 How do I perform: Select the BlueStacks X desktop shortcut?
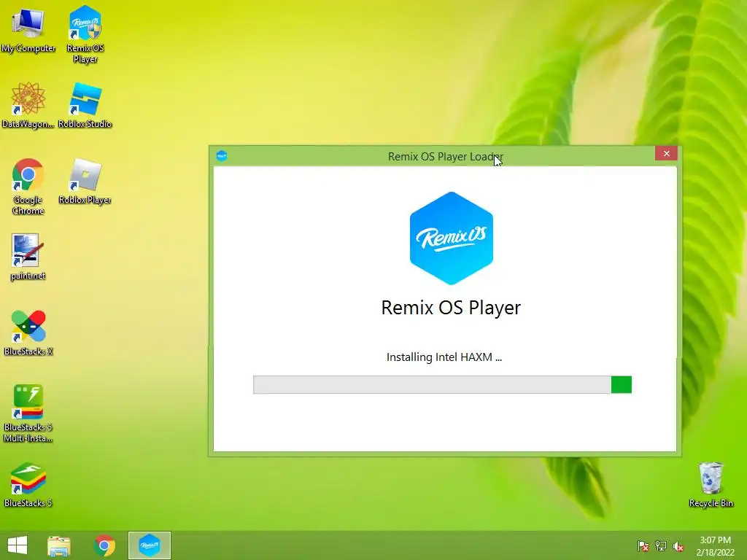coord(28,332)
